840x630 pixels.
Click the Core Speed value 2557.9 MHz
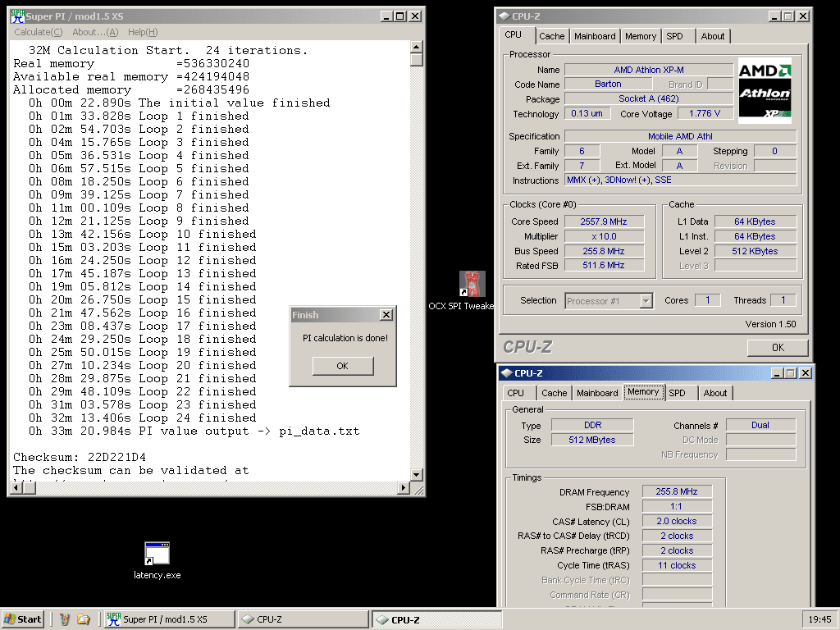[x=604, y=221]
